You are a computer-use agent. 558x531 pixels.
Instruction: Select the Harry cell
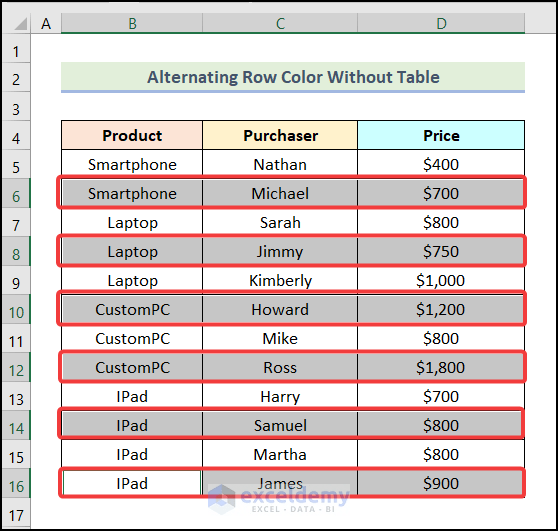click(280, 396)
